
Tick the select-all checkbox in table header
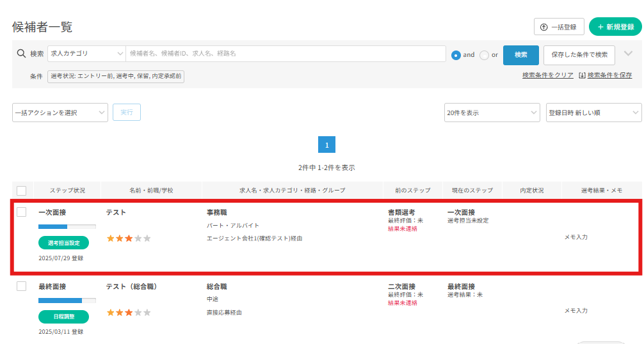(22, 191)
